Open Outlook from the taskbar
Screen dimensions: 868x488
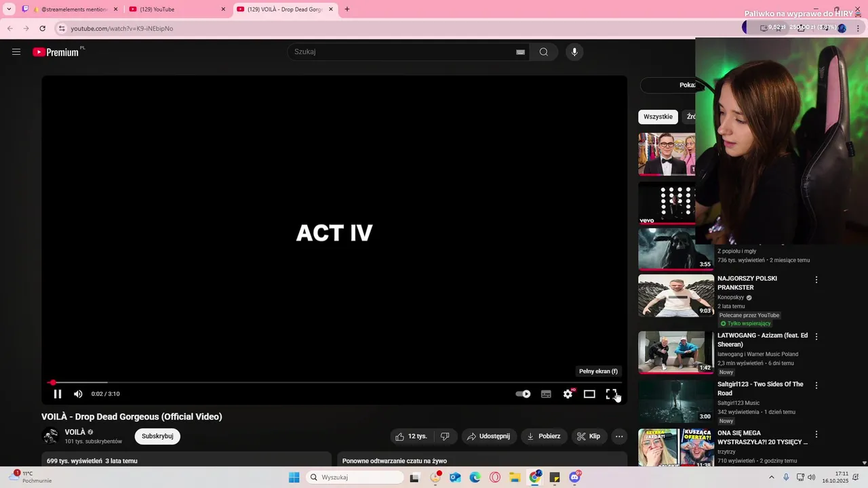[x=455, y=477]
